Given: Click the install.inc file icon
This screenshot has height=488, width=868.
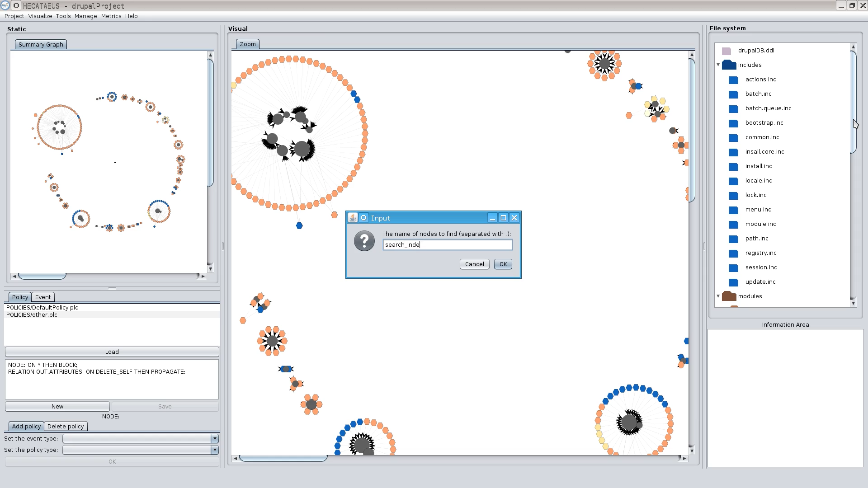Looking at the screenshot, I should click(x=734, y=167).
